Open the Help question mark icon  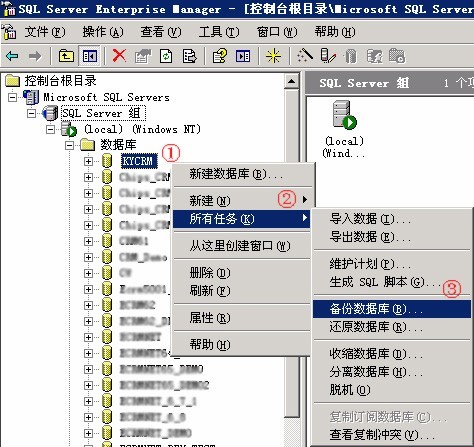(x=220, y=56)
